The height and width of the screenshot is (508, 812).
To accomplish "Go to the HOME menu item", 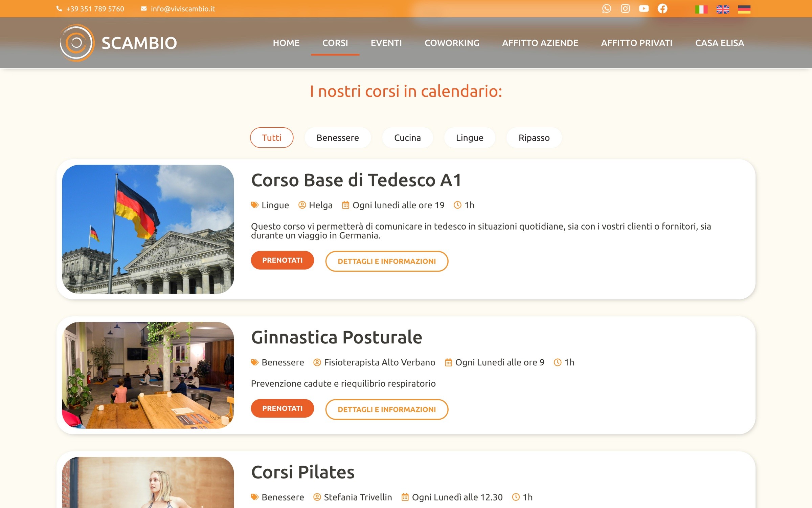I will click(x=286, y=43).
